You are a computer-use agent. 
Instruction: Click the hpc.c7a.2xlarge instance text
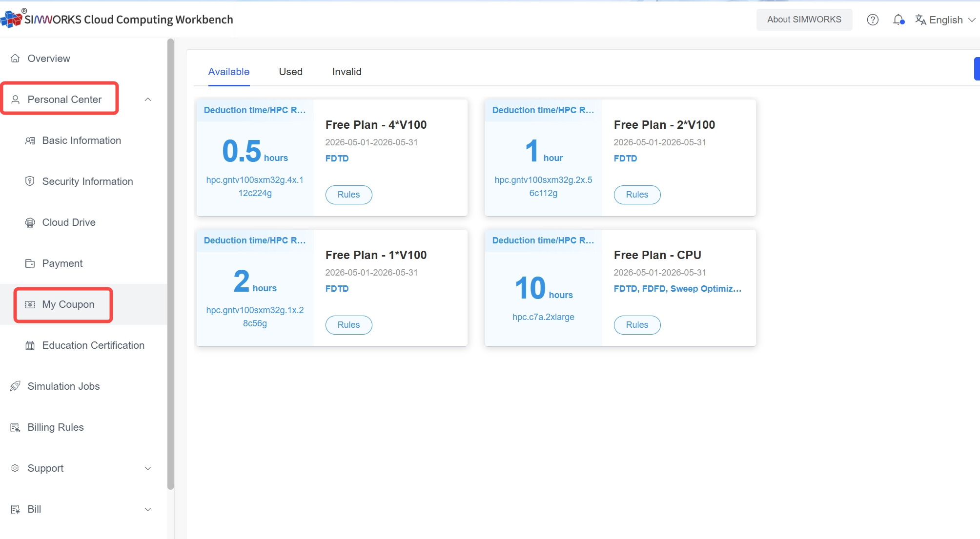[x=543, y=317]
